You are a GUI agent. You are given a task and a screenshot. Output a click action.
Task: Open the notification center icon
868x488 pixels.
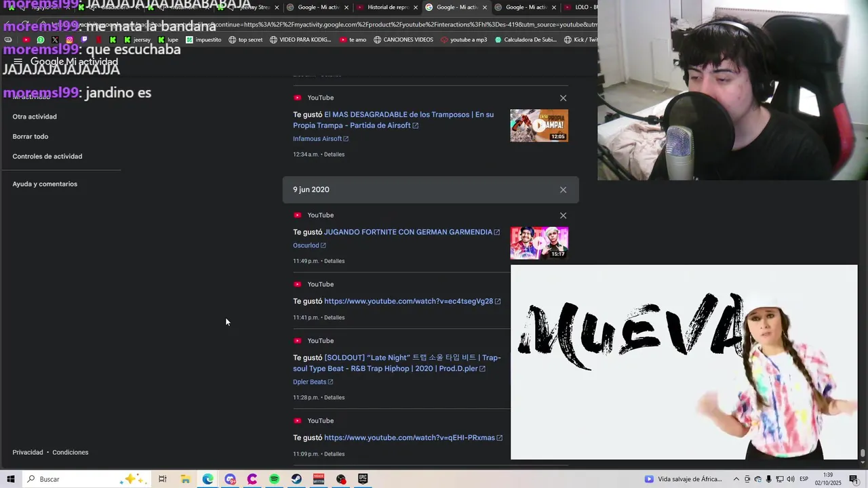[x=854, y=479]
